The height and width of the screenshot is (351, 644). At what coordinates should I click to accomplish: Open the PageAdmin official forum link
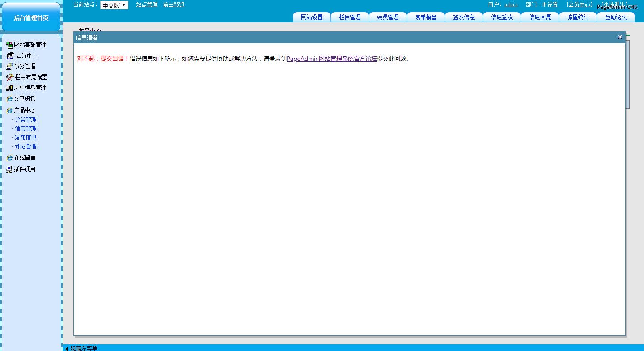331,59
